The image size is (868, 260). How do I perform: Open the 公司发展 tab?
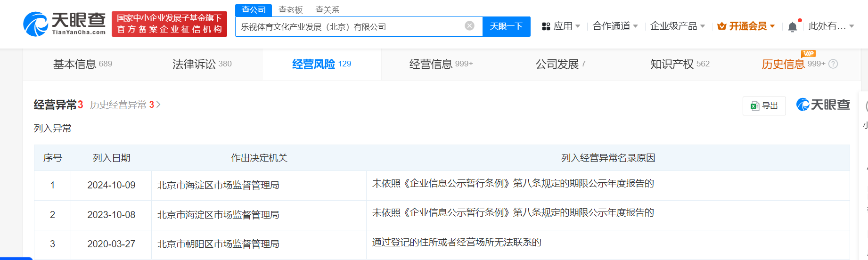click(x=560, y=64)
